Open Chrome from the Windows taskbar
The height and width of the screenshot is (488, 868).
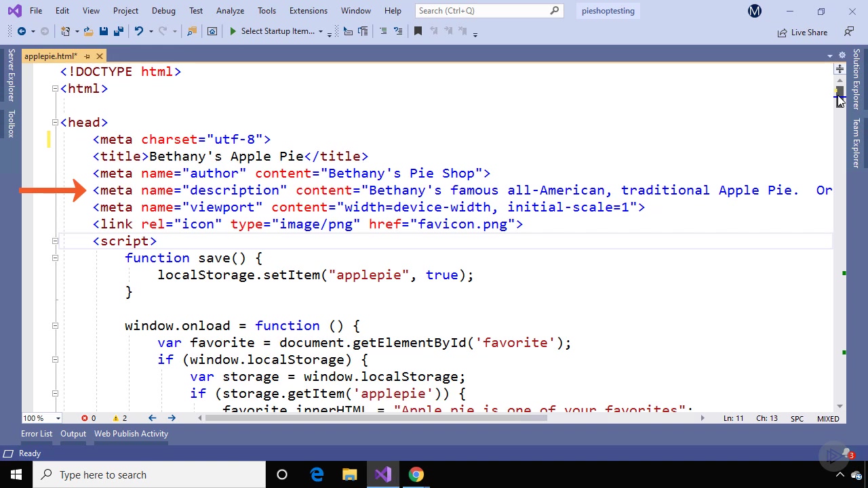pos(416,474)
